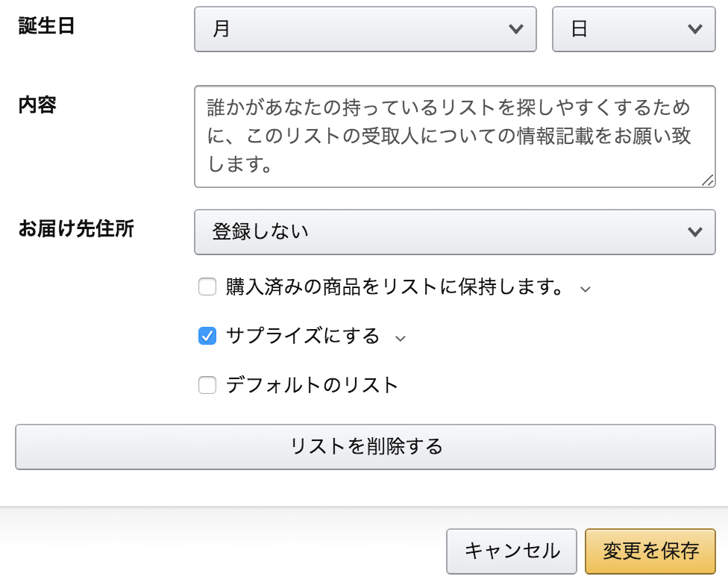Enable the デフォルトのリスト checkbox

point(207,385)
